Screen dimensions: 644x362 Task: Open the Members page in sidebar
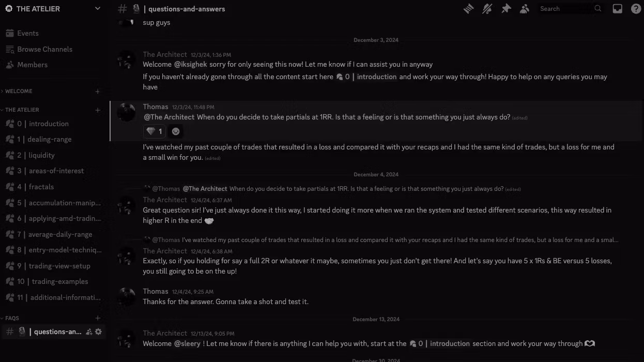coord(32,65)
